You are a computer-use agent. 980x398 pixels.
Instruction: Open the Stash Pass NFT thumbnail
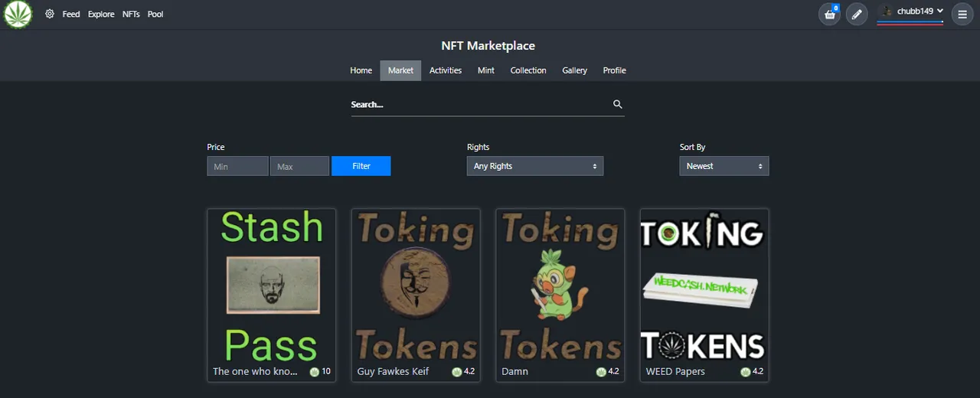(x=271, y=285)
